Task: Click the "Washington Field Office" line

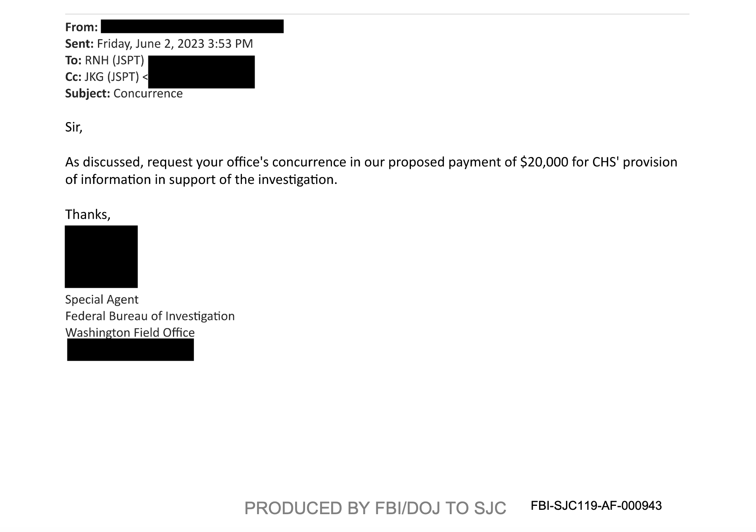Action: click(130, 333)
